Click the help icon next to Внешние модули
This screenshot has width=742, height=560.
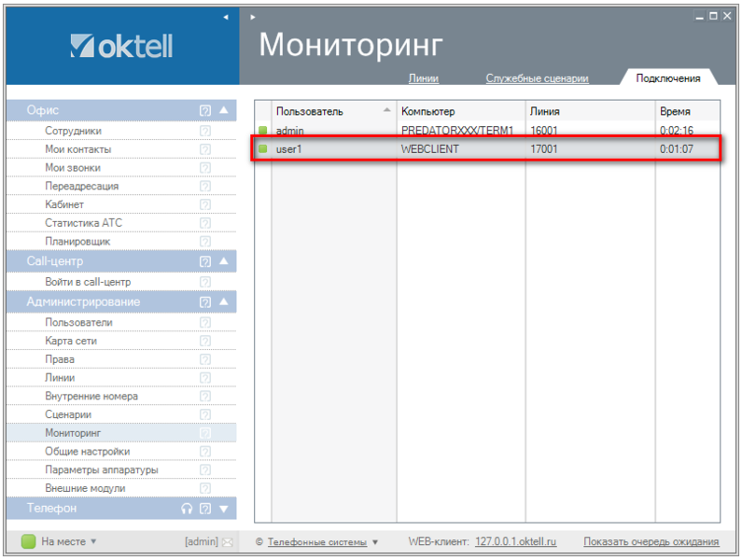pyautogui.click(x=205, y=488)
